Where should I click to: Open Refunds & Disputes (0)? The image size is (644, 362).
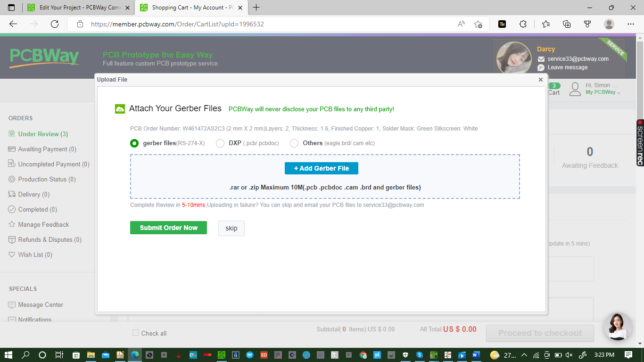[x=50, y=239]
